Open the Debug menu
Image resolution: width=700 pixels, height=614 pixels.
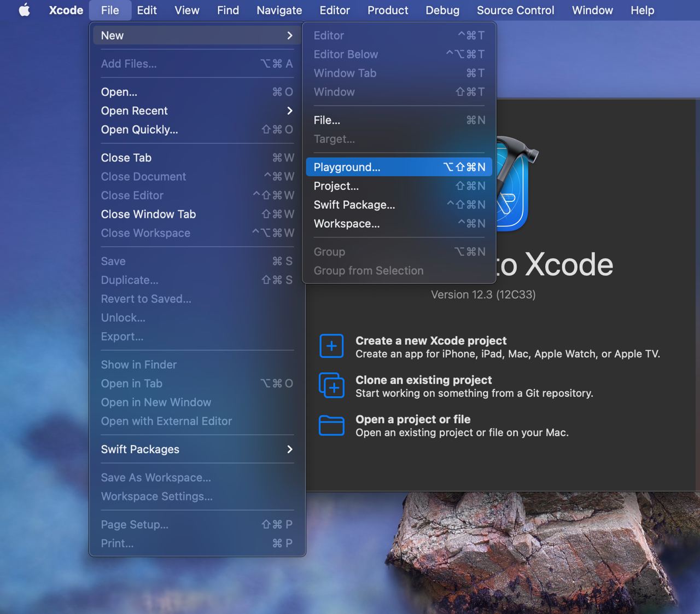coord(442,10)
